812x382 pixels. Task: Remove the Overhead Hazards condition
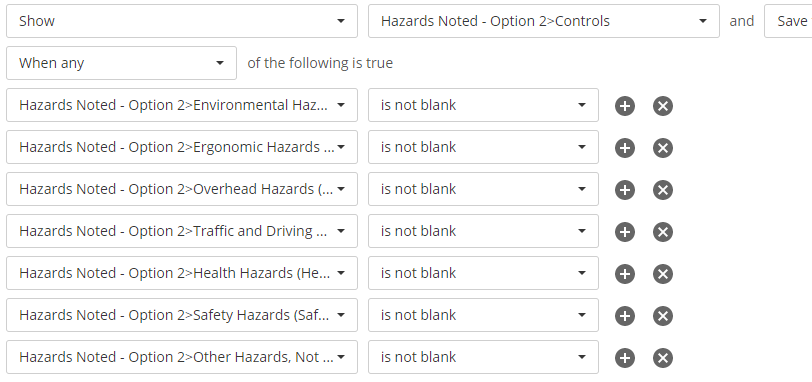(x=663, y=190)
